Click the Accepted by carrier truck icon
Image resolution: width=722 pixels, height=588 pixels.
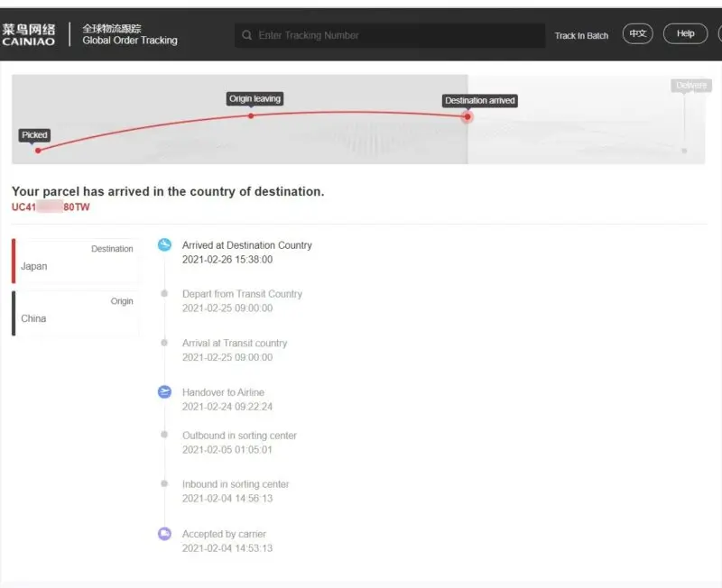164,534
